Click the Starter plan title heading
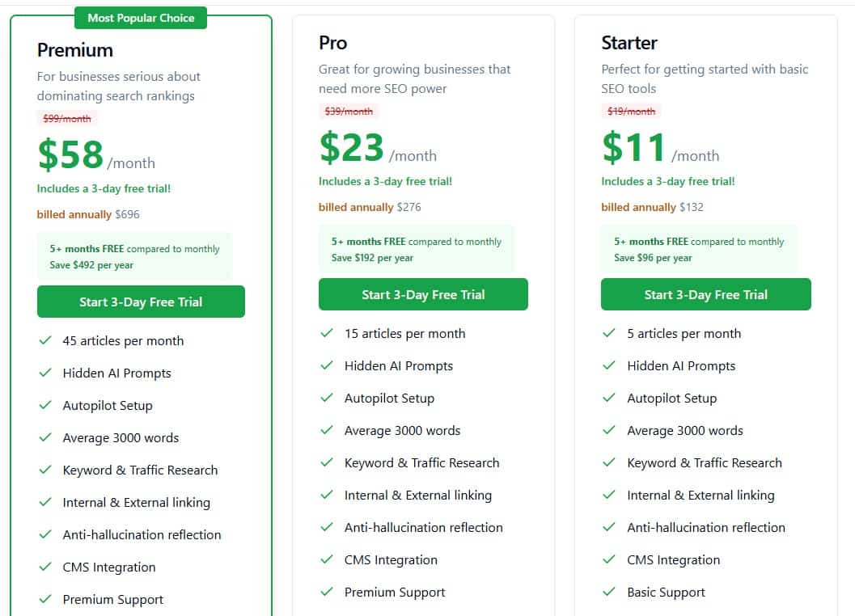 tap(629, 43)
